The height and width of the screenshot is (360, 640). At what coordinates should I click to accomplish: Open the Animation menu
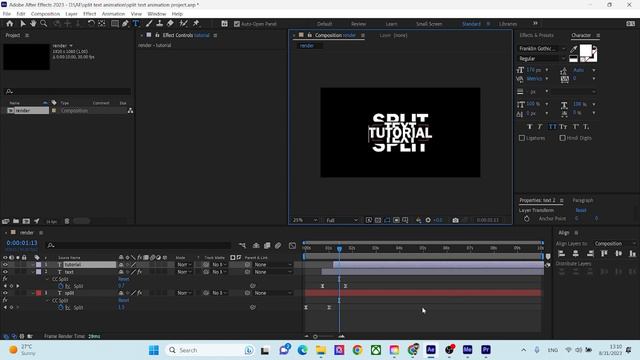(113, 14)
